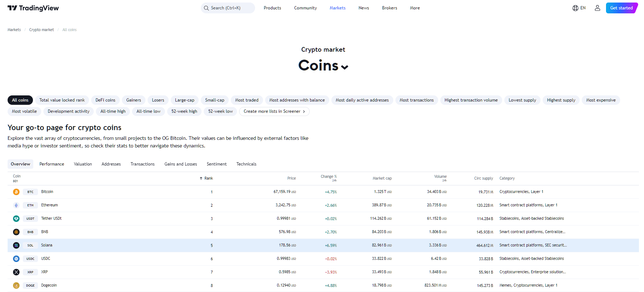This screenshot has height=292, width=644.
Task: Select the Large-cap filter
Action: click(185, 100)
